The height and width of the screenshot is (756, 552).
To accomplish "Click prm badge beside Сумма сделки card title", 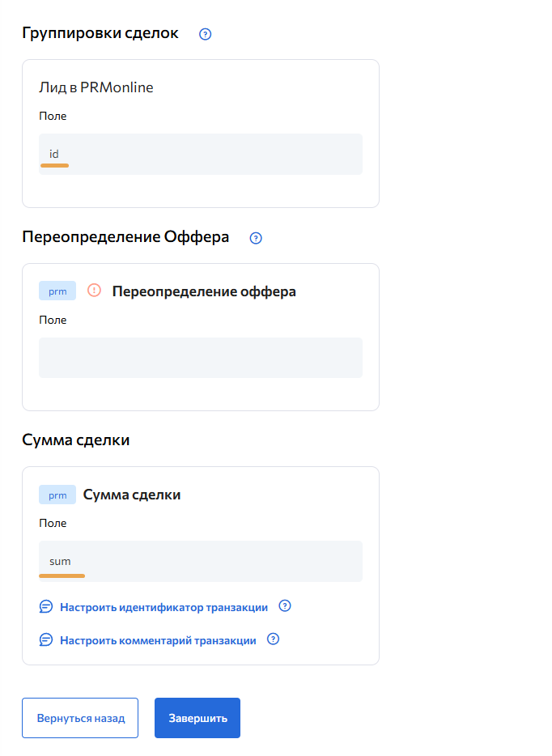I will click(x=57, y=495).
